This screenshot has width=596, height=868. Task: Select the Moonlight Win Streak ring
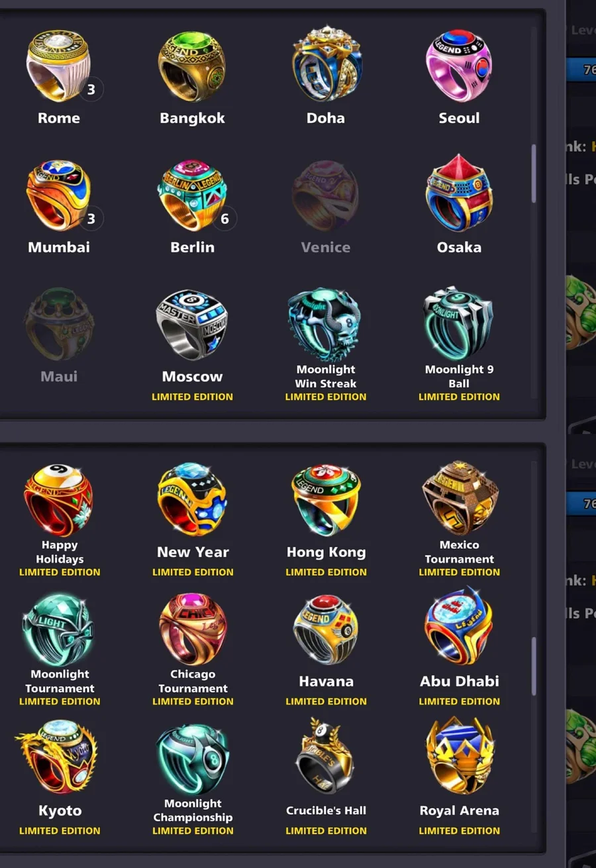325,325
